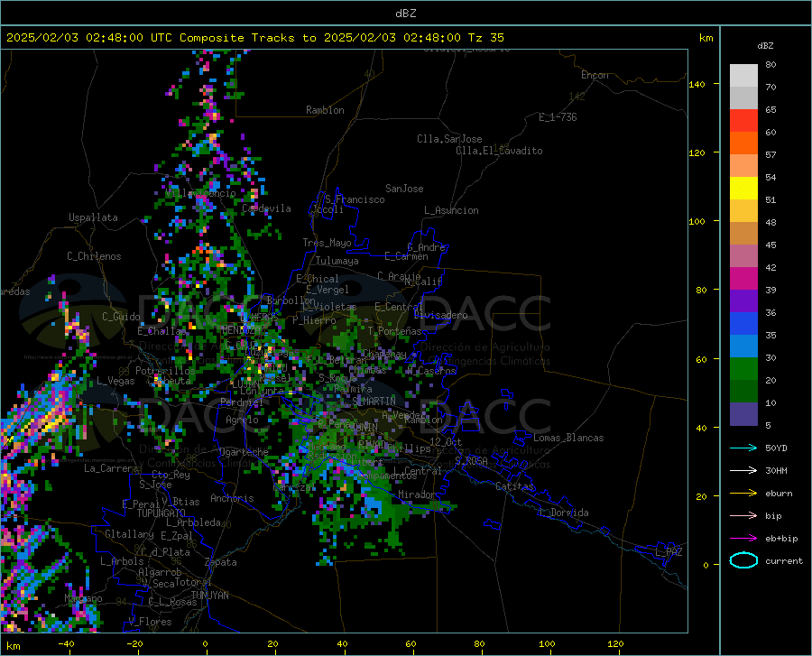Click the 'Mirador' map label

[x=416, y=494]
